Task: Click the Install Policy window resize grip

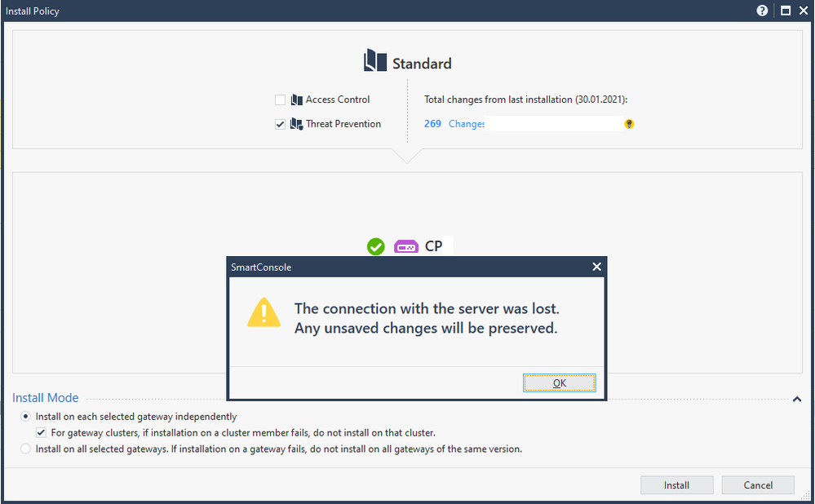Action: tap(806, 496)
